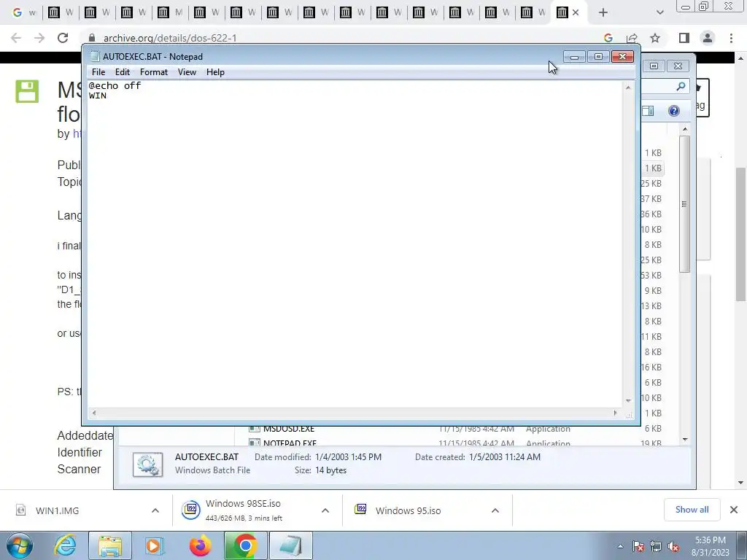Expand the tab search dropdown in Chrome
The image size is (747, 560).
(x=659, y=13)
